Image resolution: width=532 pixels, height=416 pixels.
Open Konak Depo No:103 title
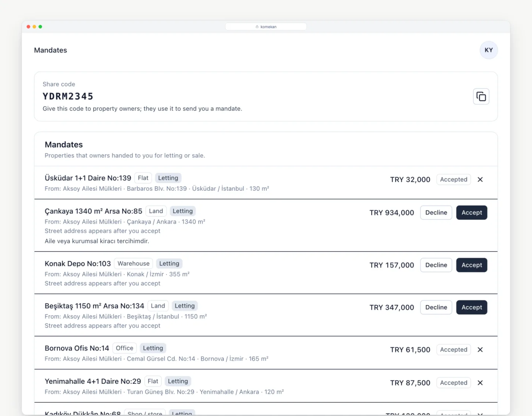tap(78, 264)
